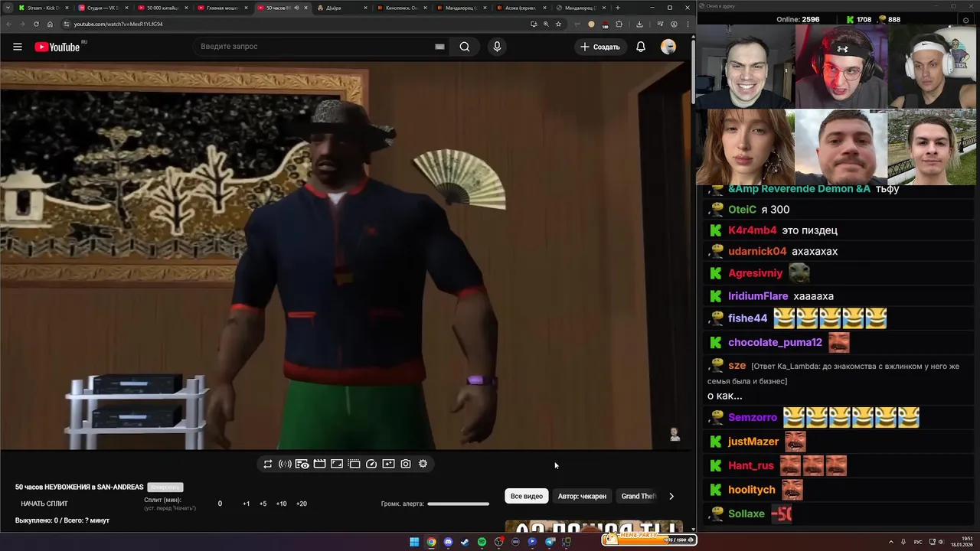Toggle the loop icon in player toolbar

pos(267,464)
